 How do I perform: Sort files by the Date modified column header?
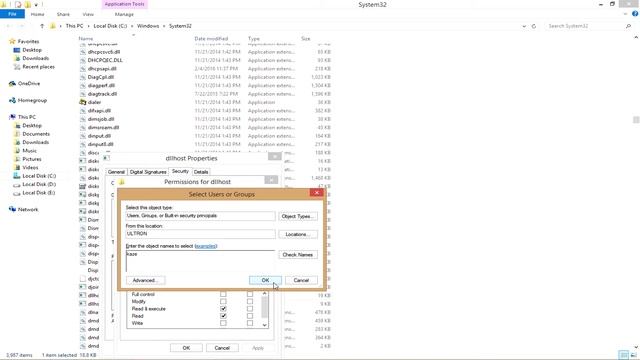[x=211, y=39]
